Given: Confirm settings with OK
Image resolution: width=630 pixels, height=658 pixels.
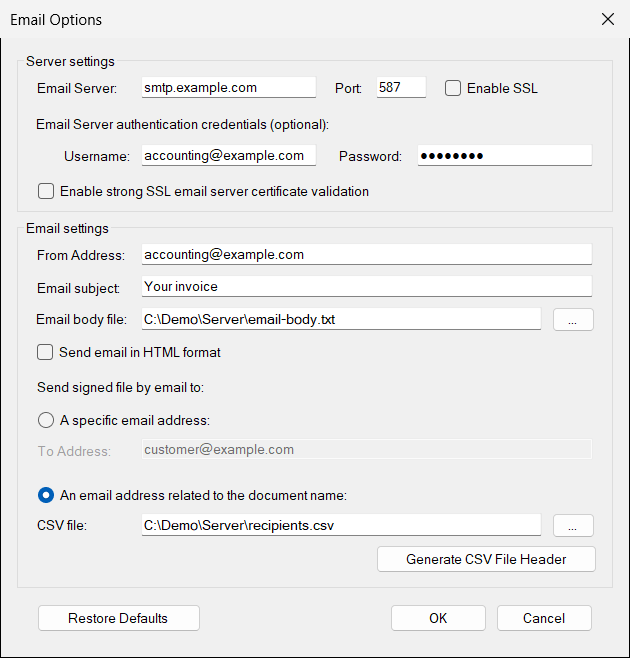Looking at the screenshot, I should pos(438,618).
